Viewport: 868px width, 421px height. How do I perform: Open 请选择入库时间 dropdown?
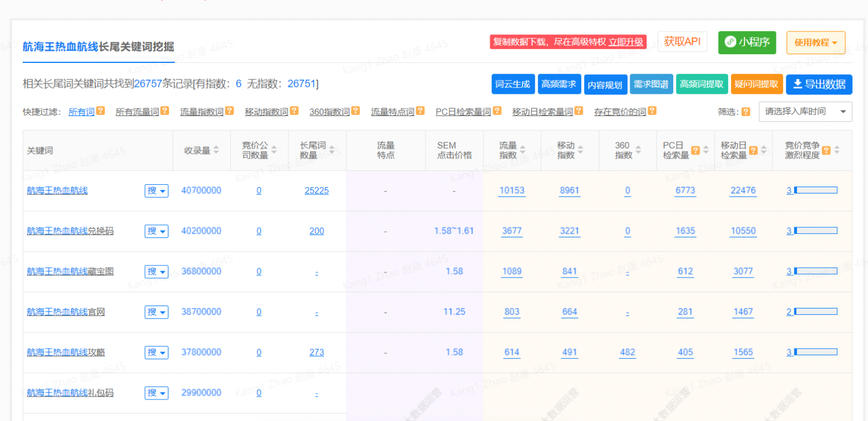coord(805,111)
